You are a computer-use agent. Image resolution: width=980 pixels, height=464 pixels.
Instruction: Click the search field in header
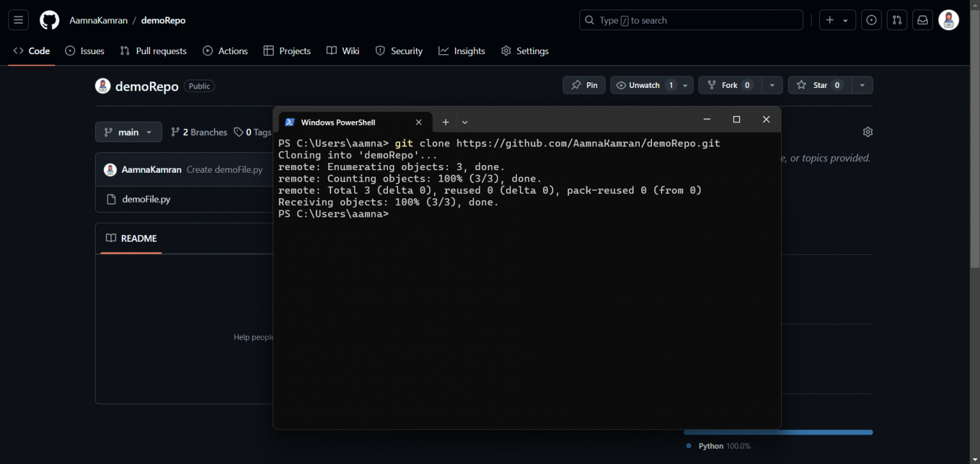pos(690,20)
